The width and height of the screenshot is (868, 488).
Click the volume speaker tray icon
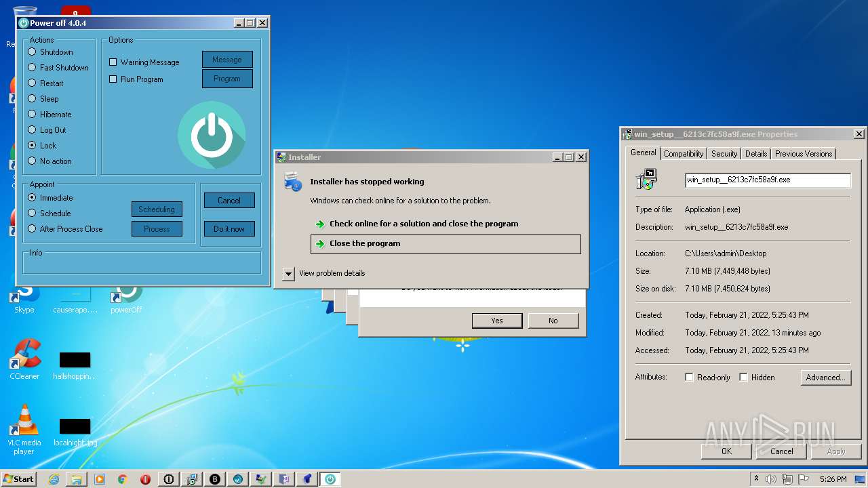click(771, 479)
